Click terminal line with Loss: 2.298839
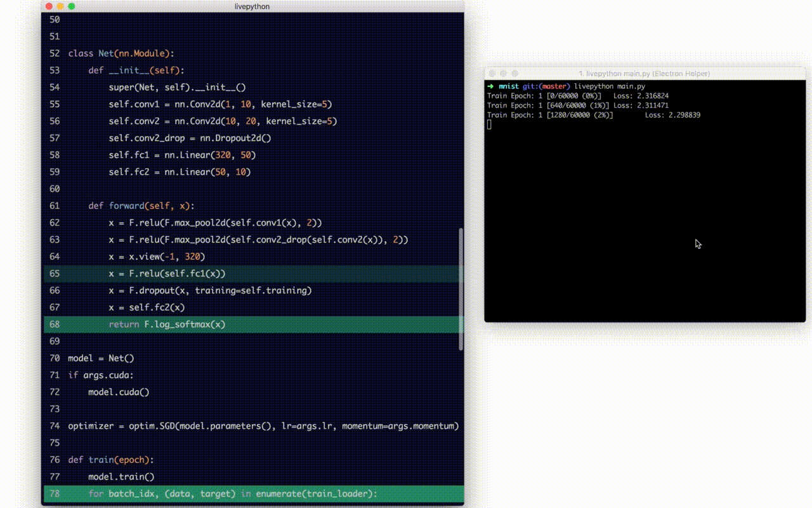This screenshot has height=508, width=812. tap(594, 115)
